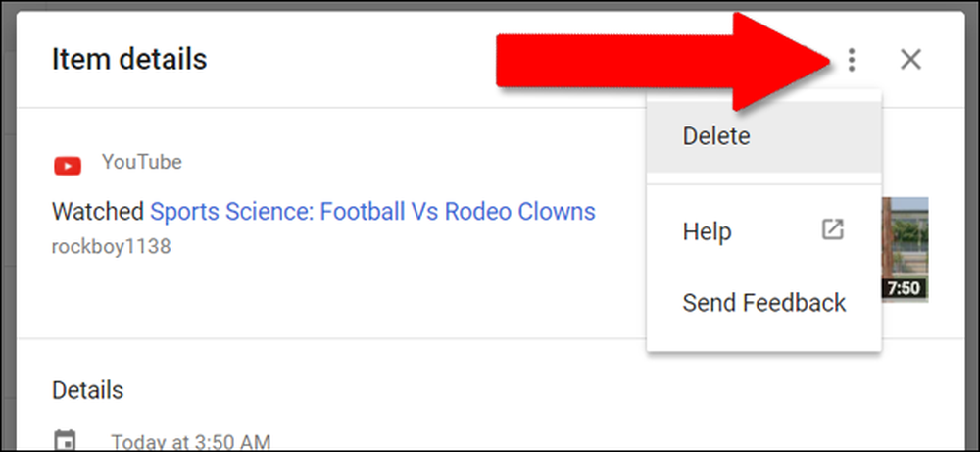Choose Send Feedback in the menu
The height and width of the screenshot is (452, 980).
click(x=763, y=303)
